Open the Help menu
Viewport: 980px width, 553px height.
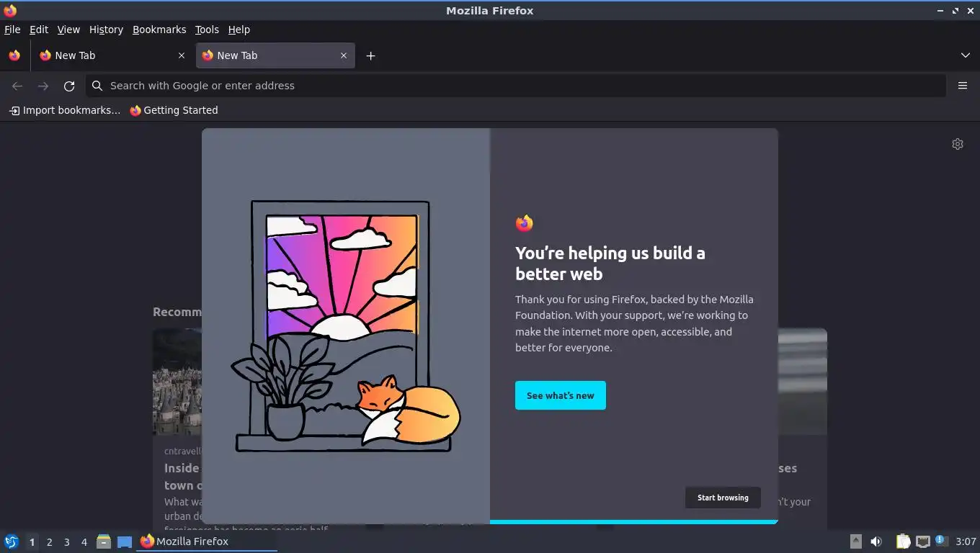239,30
